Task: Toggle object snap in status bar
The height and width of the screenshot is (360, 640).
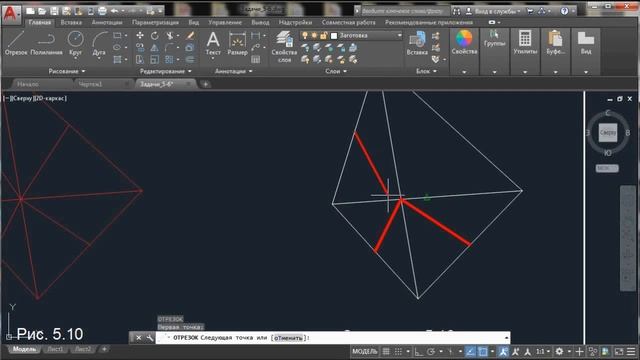Action: coord(482,351)
